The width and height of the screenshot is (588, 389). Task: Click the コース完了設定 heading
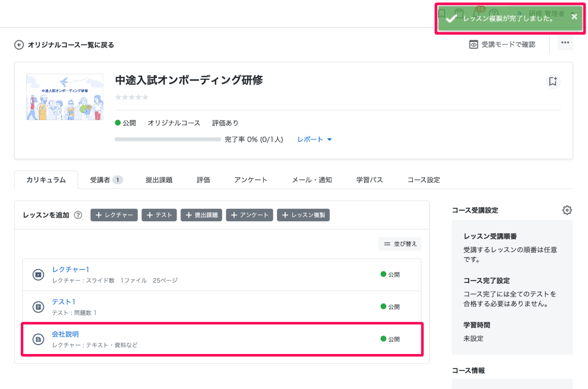486,281
